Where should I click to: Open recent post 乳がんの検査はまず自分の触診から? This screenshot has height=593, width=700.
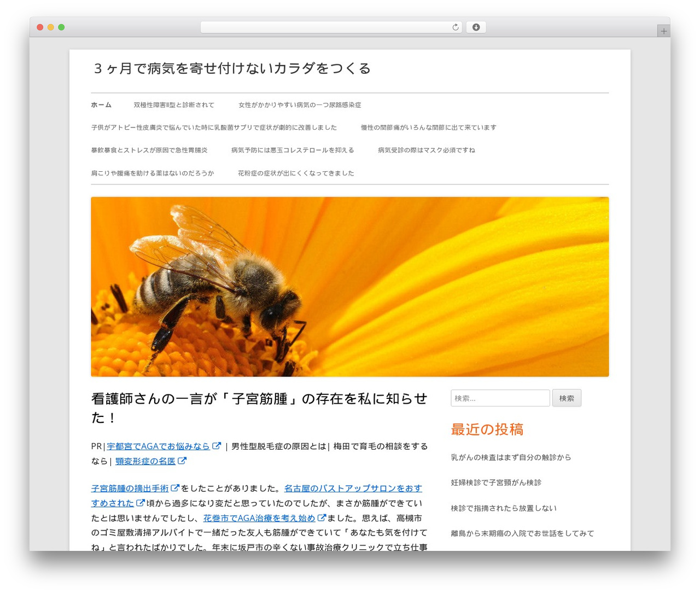coord(511,457)
